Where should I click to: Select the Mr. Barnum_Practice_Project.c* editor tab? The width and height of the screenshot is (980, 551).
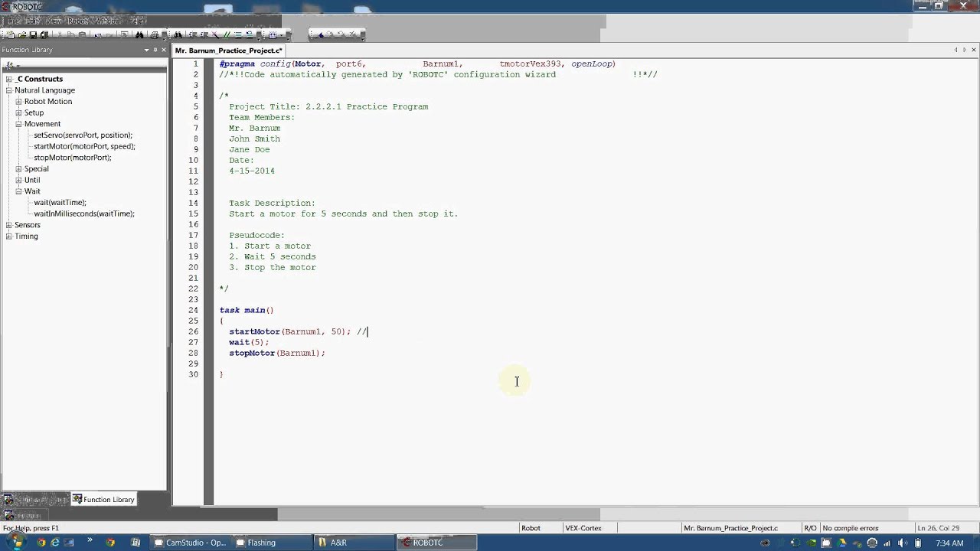[228, 51]
